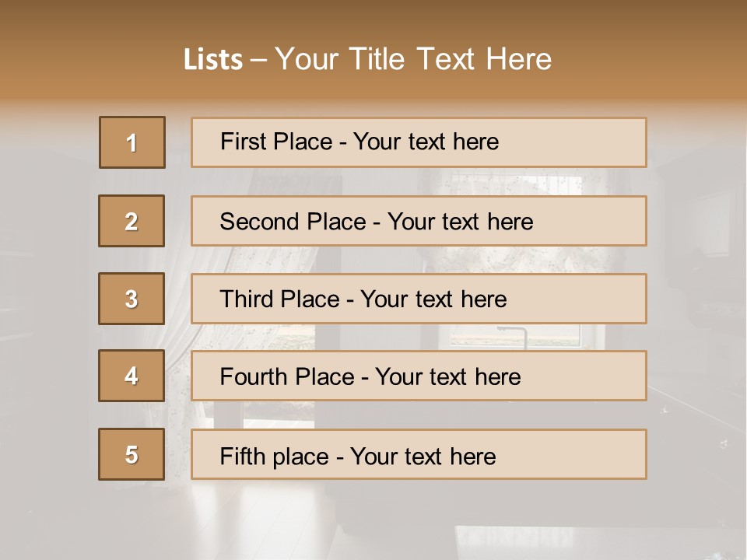Screen dimensions: 747x560
Task: Select the number 5 box
Action: [132, 454]
